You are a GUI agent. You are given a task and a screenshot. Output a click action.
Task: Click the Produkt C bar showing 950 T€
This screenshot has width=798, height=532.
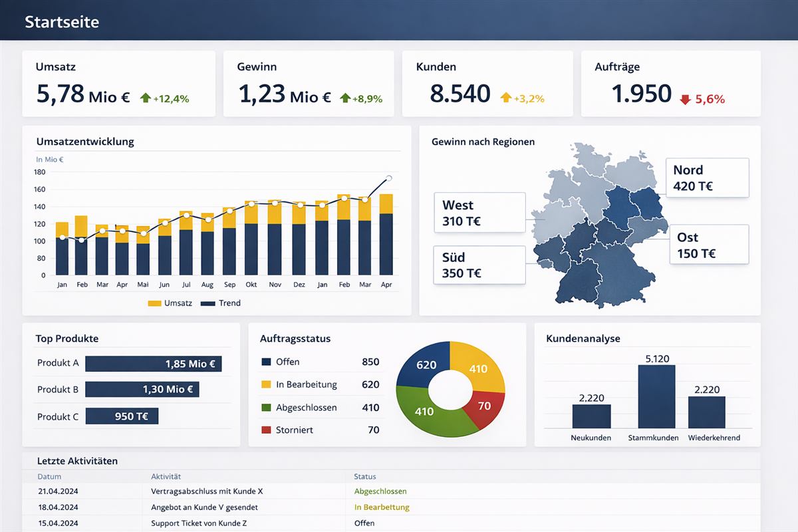pyautogui.click(x=122, y=416)
